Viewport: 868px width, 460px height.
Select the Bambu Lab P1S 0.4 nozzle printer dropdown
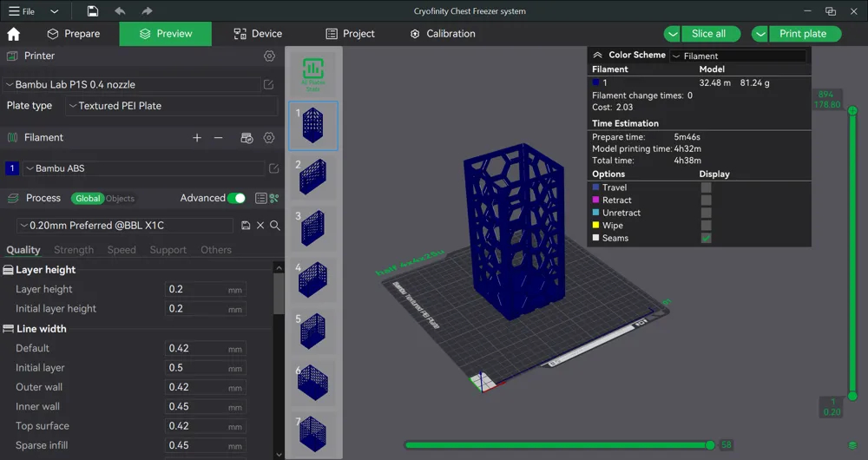coord(132,85)
